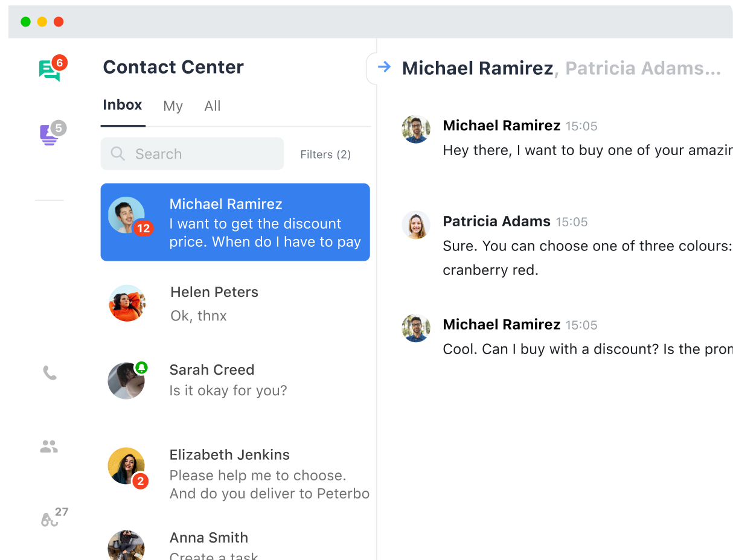Switch to the All tab

213,106
